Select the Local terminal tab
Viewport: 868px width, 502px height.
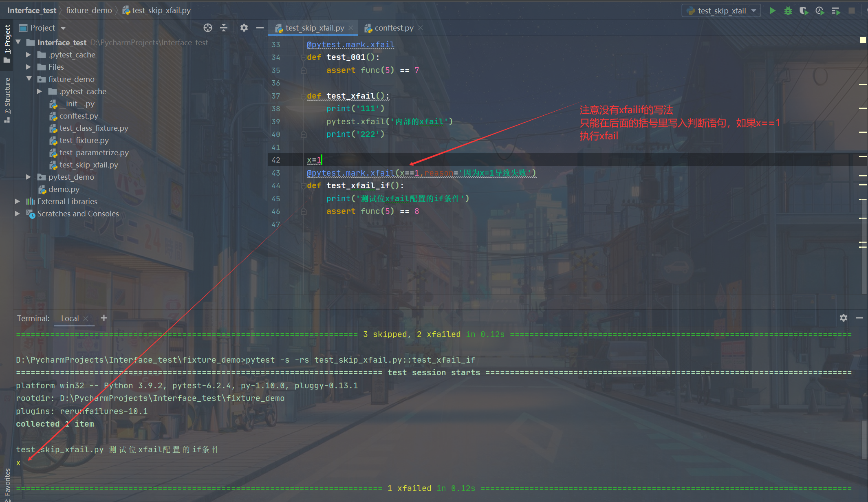(x=70, y=318)
